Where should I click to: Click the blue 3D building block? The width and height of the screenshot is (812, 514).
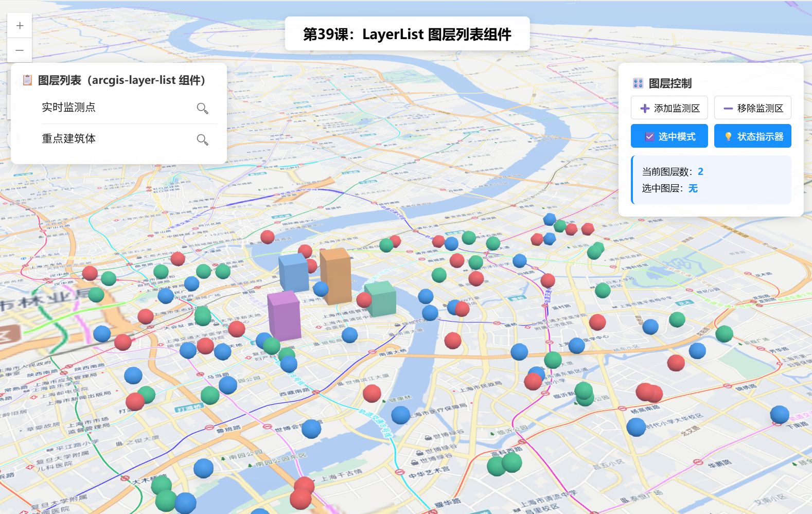[x=294, y=272]
